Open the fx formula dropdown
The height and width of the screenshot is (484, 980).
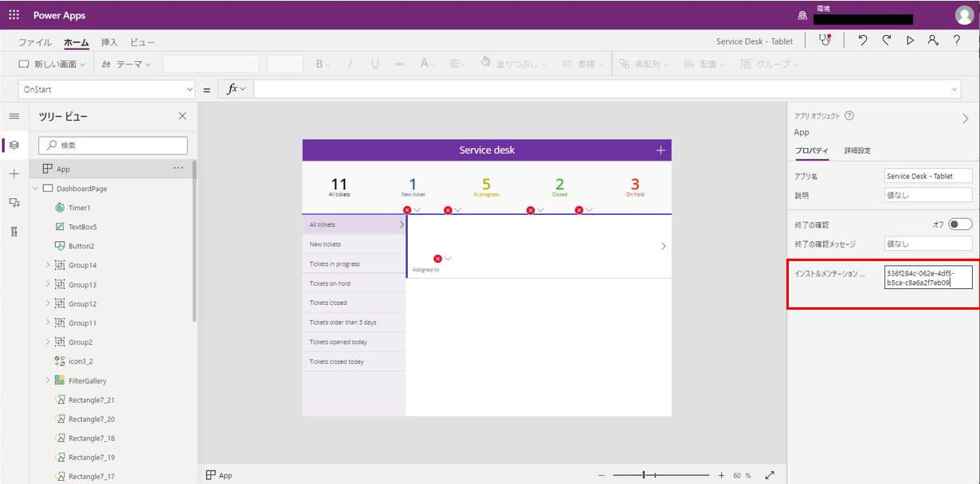tap(237, 89)
